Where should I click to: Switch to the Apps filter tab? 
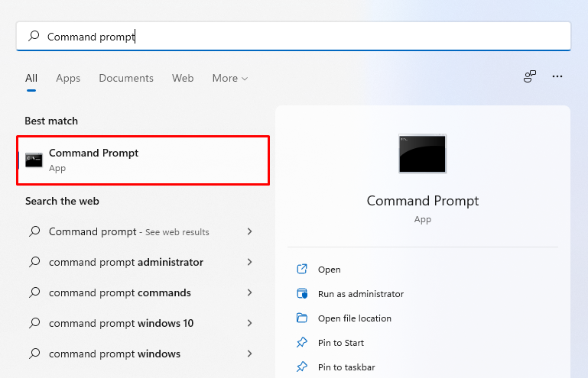coord(68,78)
